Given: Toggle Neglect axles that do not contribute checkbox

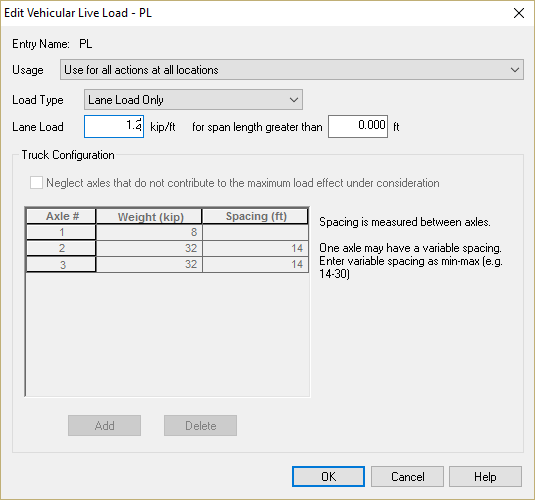Looking at the screenshot, I should (x=36, y=183).
